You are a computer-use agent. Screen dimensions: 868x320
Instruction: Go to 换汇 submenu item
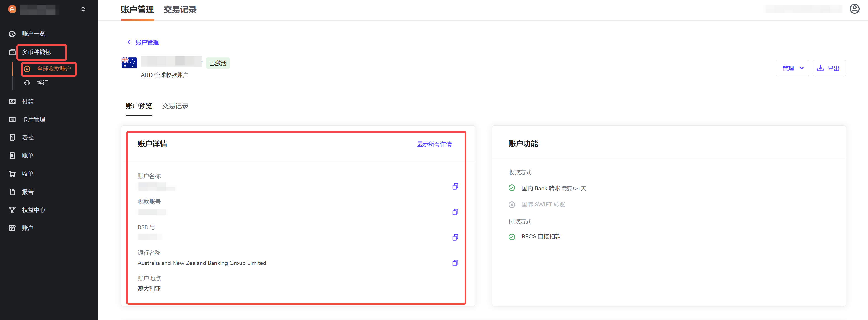tap(43, 83)
